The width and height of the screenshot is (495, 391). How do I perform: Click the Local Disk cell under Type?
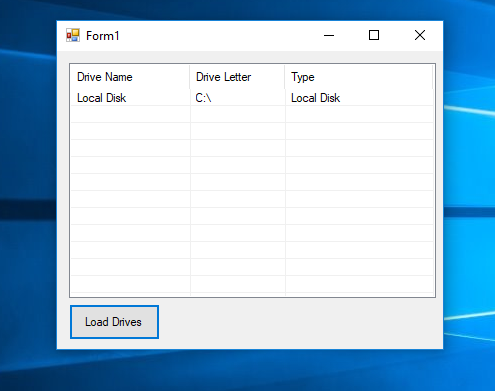click(315, 98)
